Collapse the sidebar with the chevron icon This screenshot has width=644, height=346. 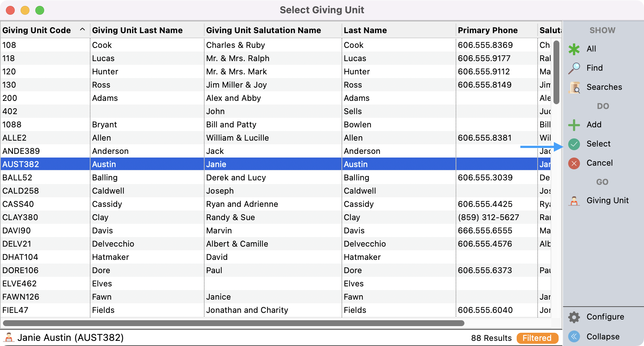pos(574,336)
